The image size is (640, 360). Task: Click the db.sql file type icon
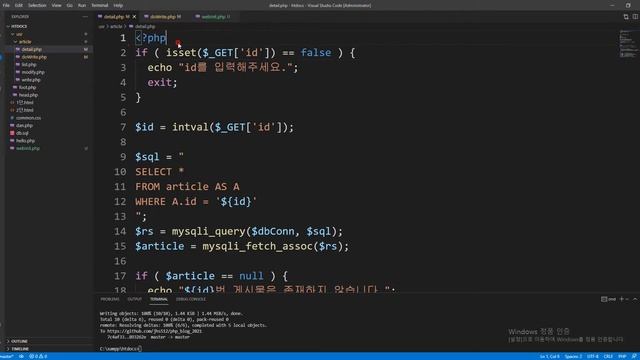[12, 133]
